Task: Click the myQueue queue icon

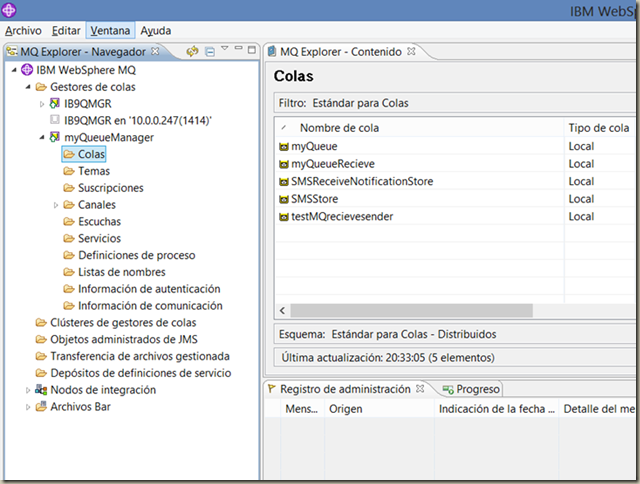Action: (x=284, y=147)
